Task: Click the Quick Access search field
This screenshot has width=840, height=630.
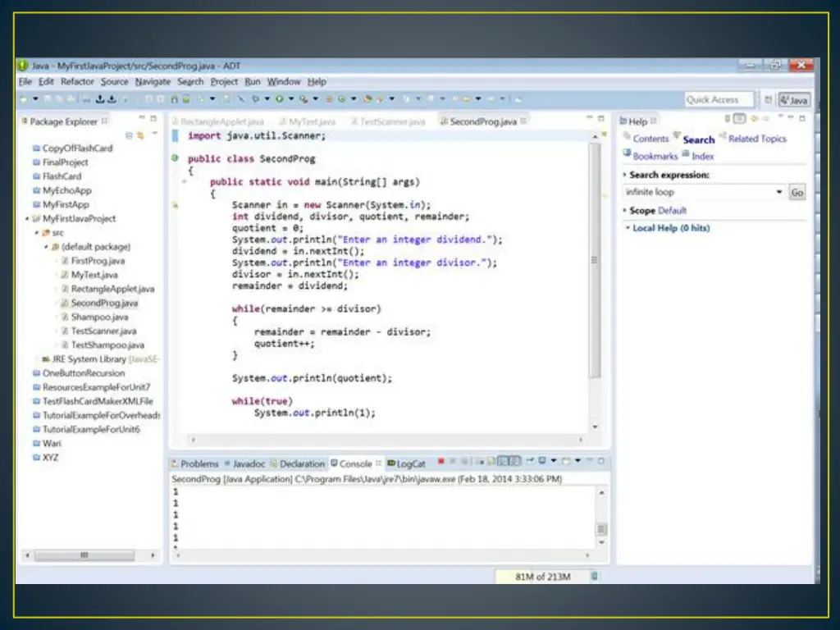Action: click(x=719, y=99)
